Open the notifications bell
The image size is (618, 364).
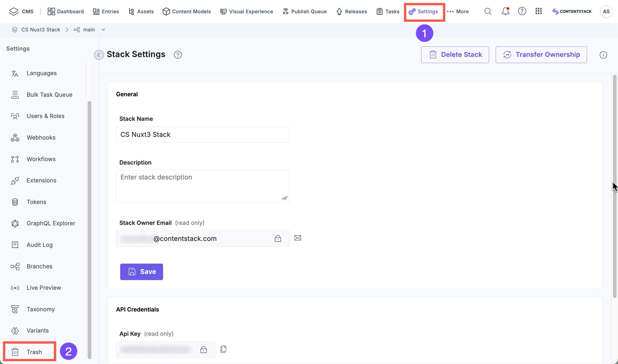tap(505, 11)
